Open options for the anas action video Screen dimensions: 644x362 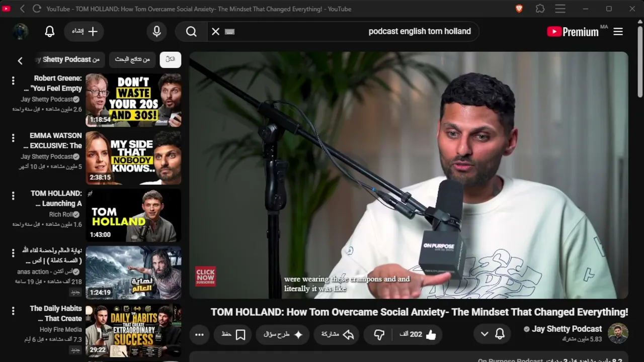[x=13, y=253]
